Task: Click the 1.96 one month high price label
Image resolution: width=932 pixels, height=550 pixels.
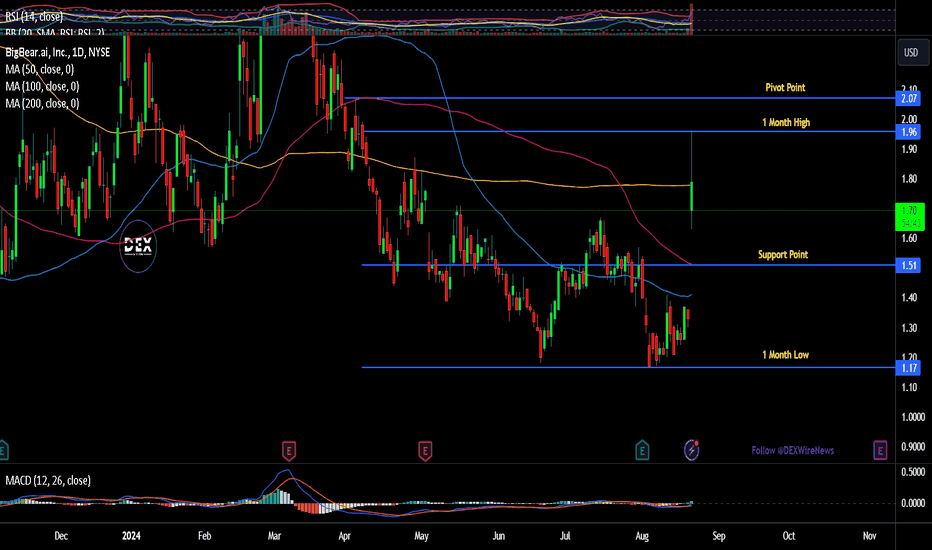Action: [908, 131]
